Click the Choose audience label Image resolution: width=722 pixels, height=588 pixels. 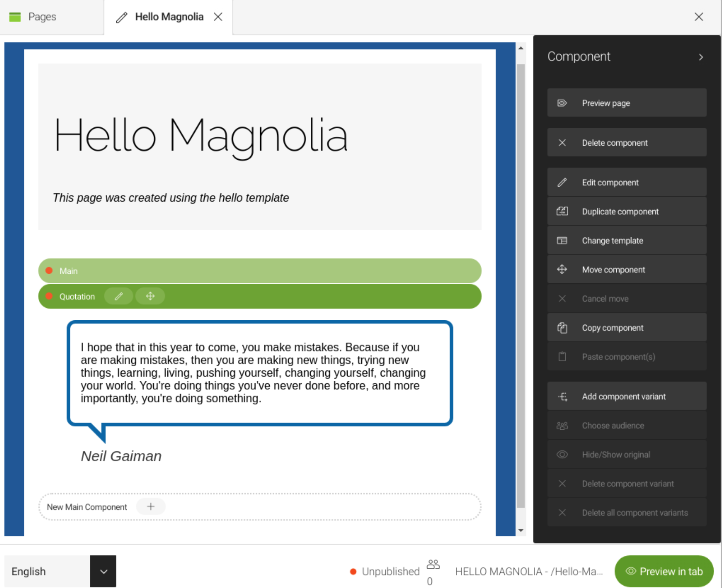[x=613, y=426]
